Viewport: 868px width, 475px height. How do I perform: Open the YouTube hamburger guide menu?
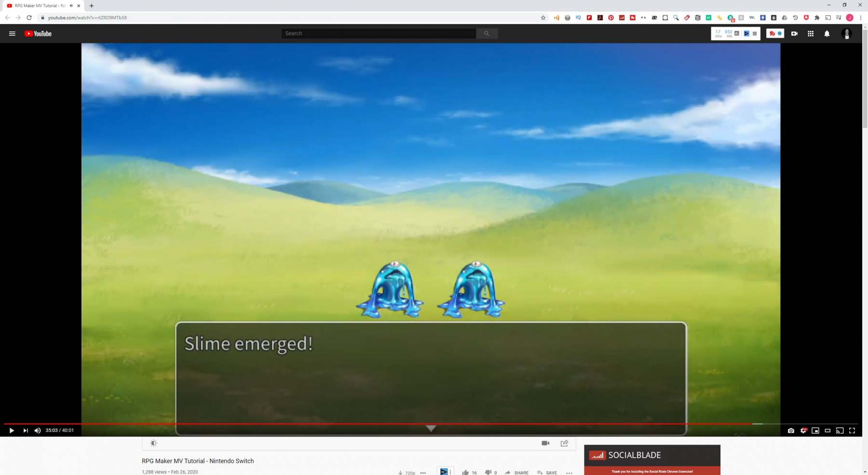click(x=12, y=33)
